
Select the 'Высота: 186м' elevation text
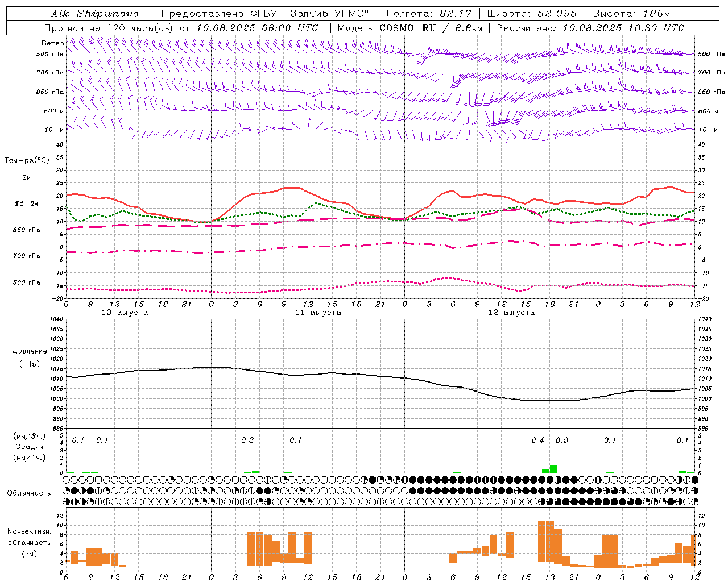tap(632, 14)
